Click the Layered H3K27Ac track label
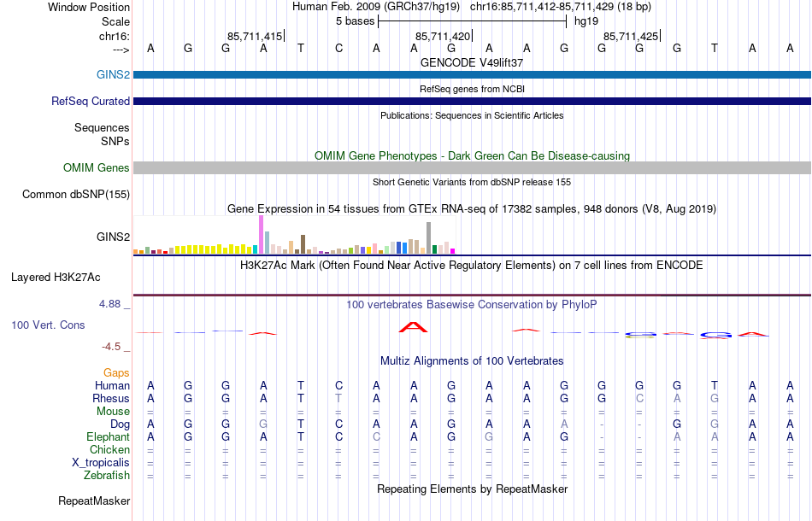The image size is (812, 521). (56, 278)
